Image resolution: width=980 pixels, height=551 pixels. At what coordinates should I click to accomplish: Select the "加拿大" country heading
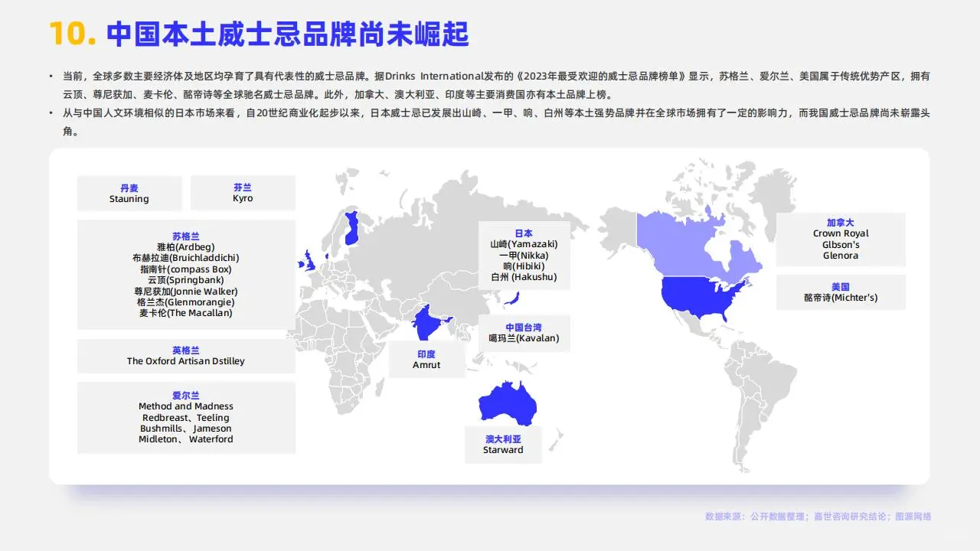[841, 223]
